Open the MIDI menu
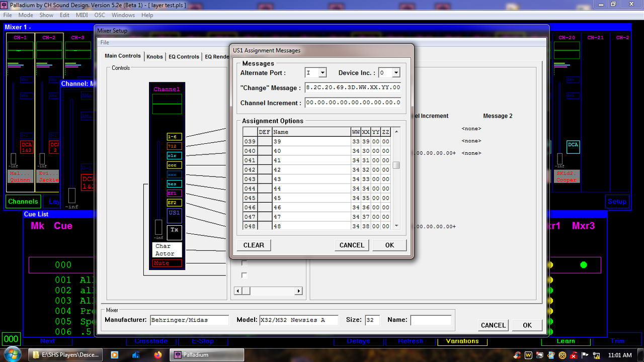 coord(82,15)
